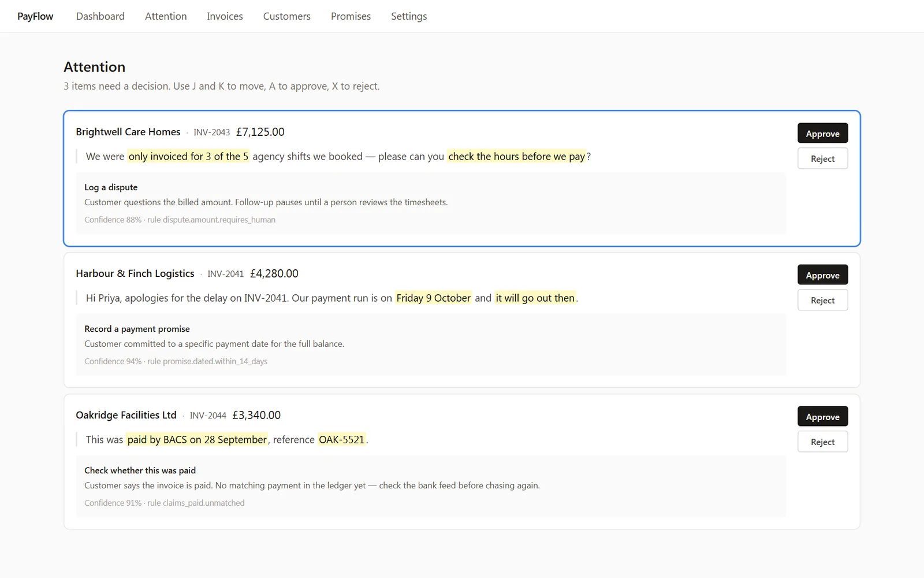Image resolution: width=924 pixels, height=578 pixels.
Task: Select highlighted 'check the hours before we pay'
Action: point(517,156)
